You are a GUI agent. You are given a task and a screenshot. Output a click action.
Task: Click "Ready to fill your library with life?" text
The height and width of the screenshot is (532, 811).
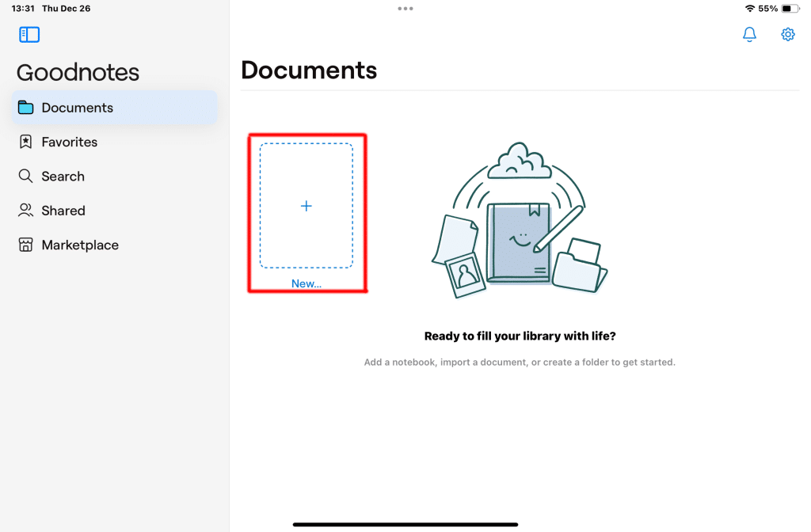(520, 336)
